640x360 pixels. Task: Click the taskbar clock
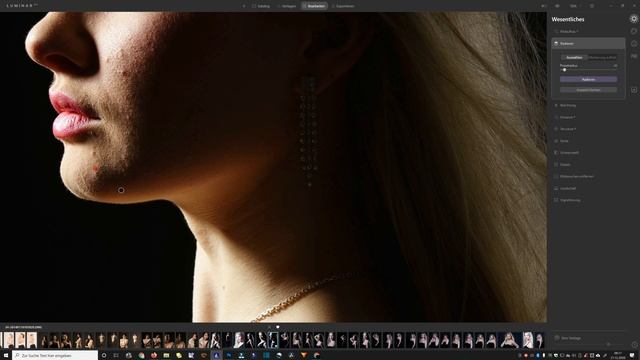pyautogui.click(x=619, y=356)
